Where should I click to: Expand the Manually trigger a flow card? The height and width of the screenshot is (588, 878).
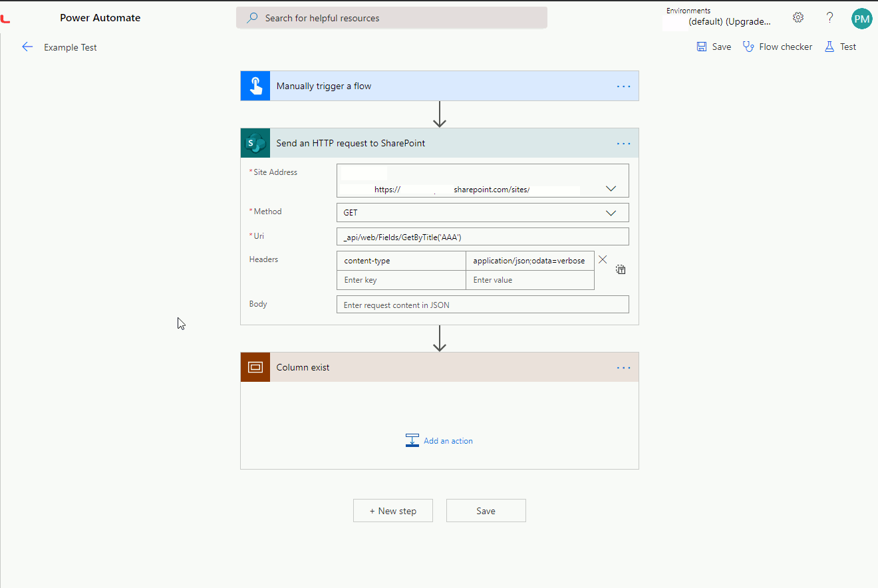point(440,86)
